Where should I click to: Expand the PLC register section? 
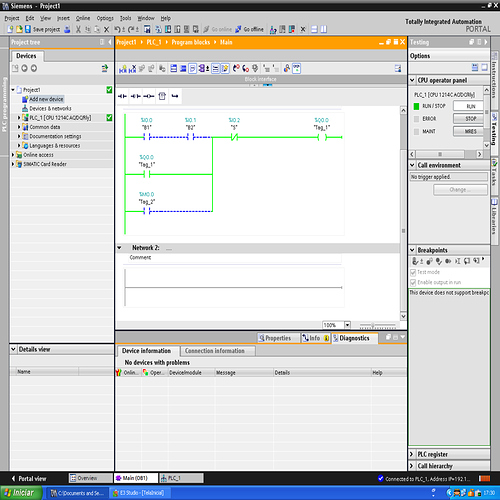[x=412, y=454]
